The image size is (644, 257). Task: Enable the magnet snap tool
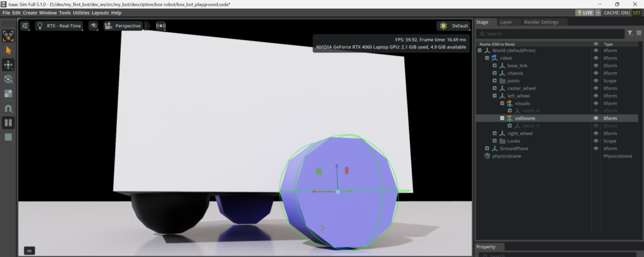point(9,108)
